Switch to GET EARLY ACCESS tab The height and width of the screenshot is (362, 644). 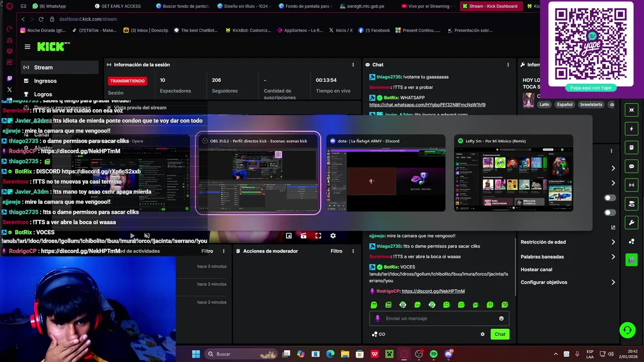click(x=118, y=7)
